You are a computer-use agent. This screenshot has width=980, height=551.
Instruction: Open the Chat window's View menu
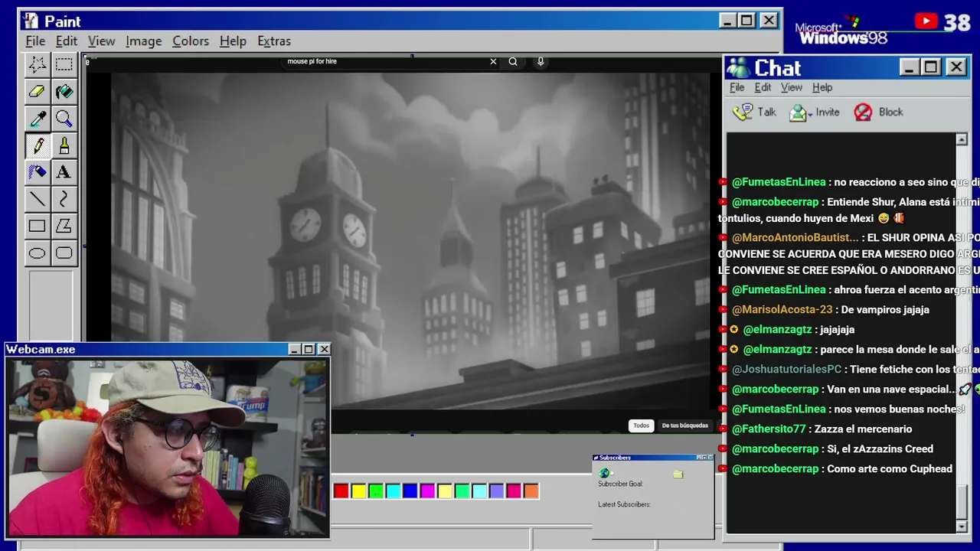click(791, 87)
